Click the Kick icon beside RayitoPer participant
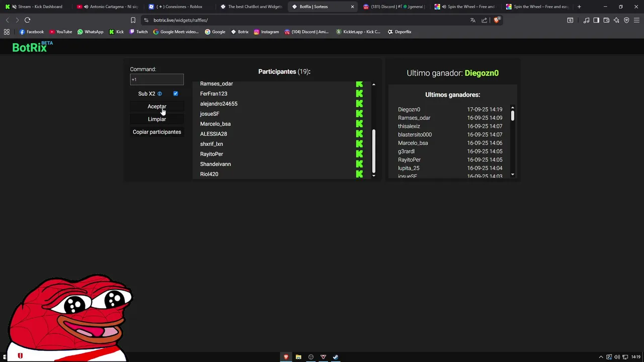The height and width of the screenshot is (362, 644). click(x=359, y=154)
